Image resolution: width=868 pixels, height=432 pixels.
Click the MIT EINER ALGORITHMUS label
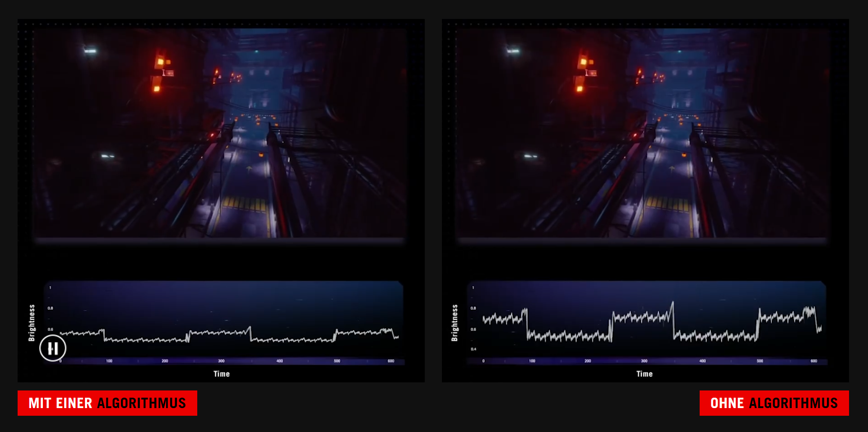pos(107,403)
